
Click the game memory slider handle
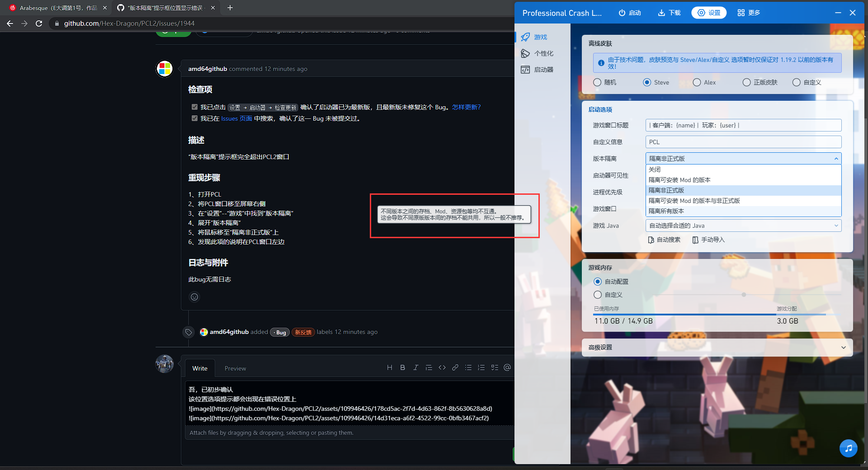coord(744,295)
